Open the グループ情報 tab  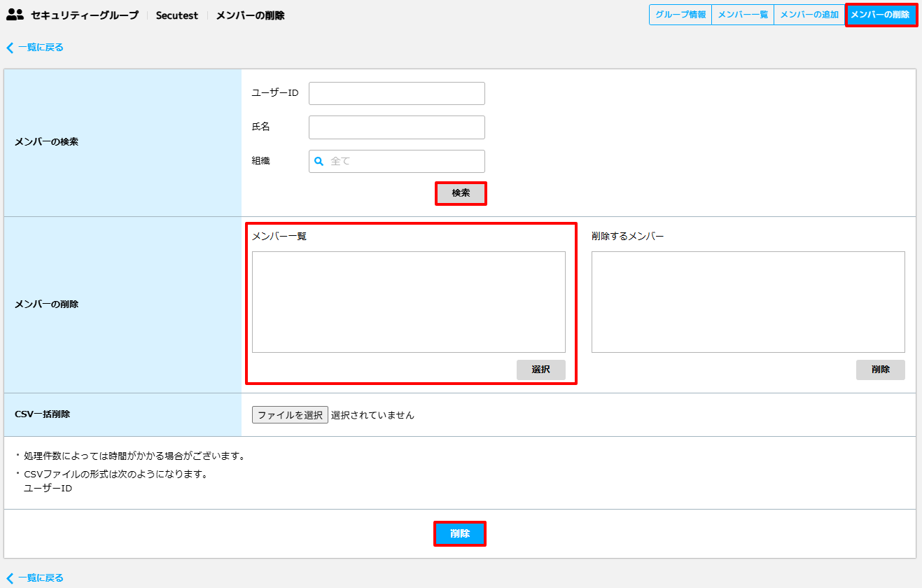point(680,15)
